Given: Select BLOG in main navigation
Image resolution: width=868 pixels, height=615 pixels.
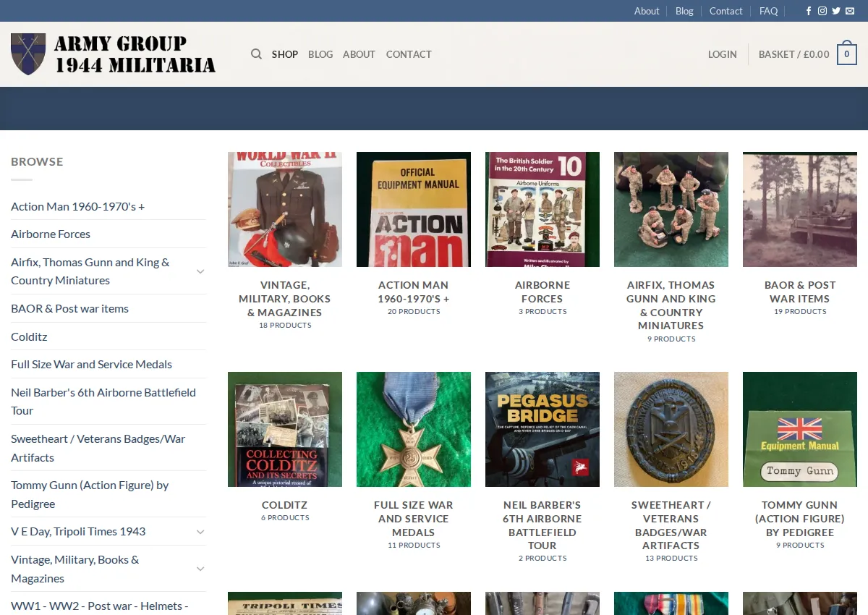Looking at the screenshot, I should pos(320,54).
